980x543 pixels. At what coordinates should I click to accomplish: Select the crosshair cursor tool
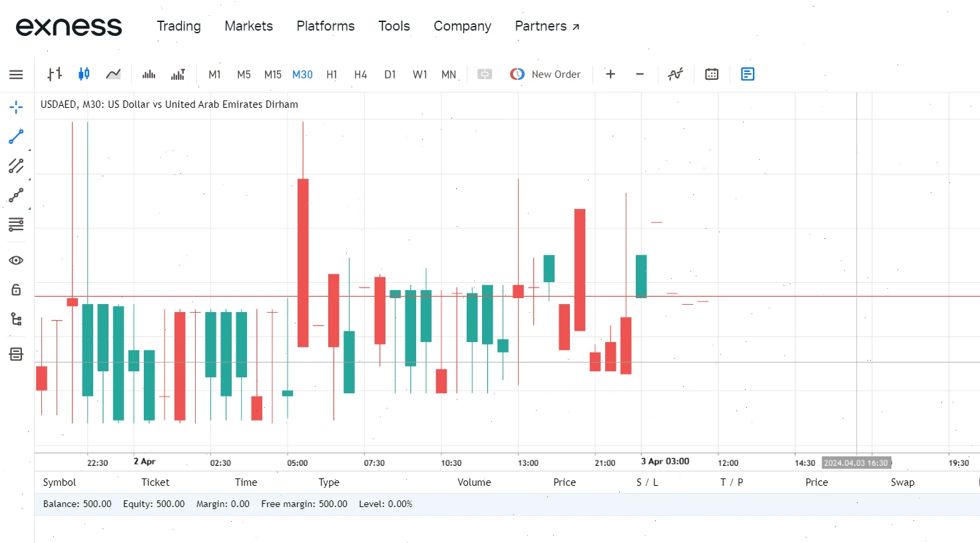coord(16,107)
